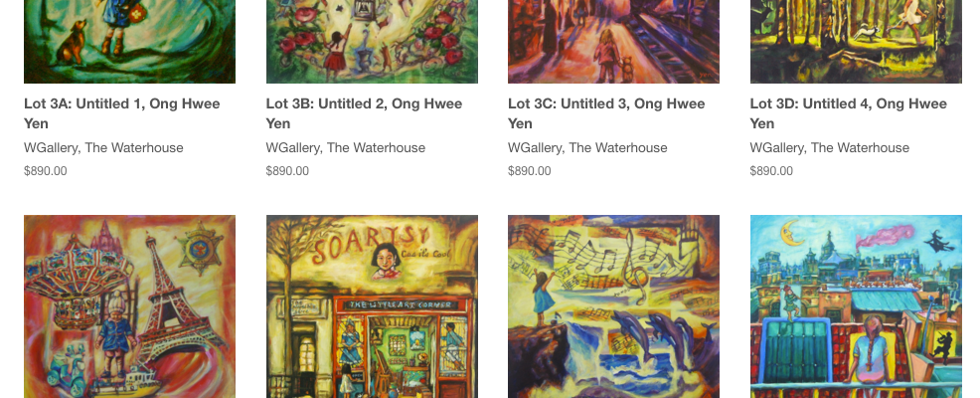Click the $890.00 price under Lot 3A
This screenshot has width=980, height=398.
coord(46,171)
